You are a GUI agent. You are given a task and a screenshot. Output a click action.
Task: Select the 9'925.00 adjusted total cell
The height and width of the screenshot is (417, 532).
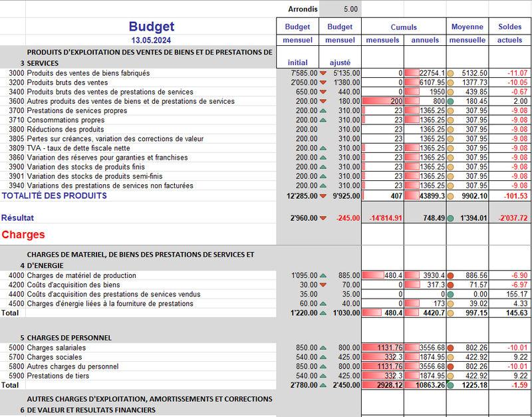(x=340, y=196)
